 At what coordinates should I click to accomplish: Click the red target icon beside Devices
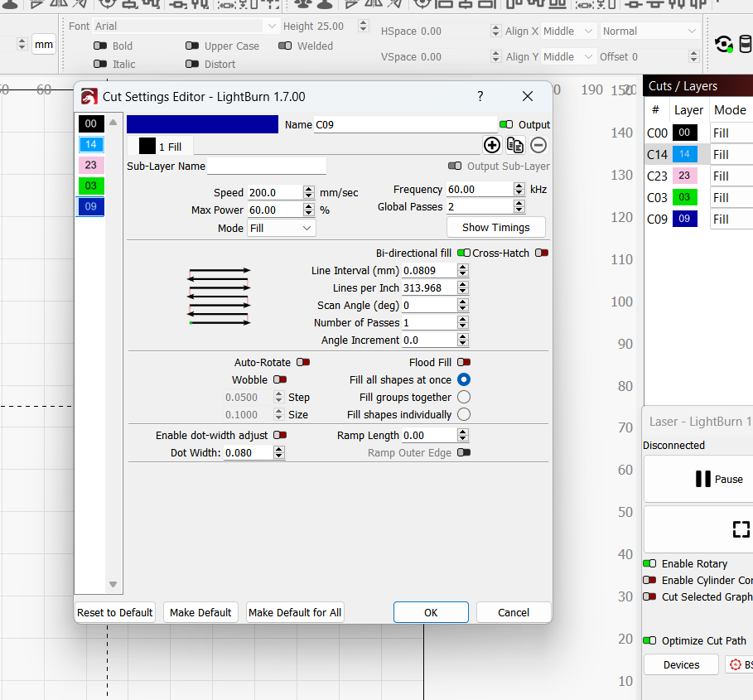[736, 664]
